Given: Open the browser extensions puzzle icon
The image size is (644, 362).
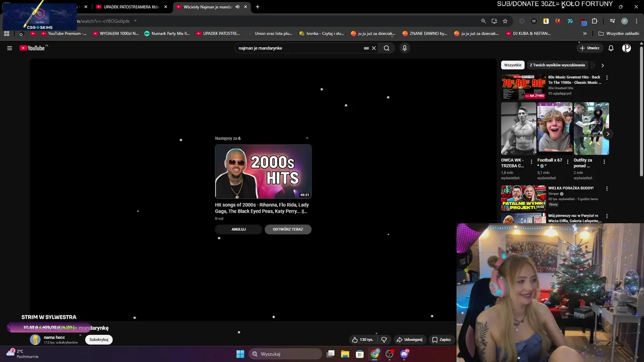Looking at the screenshot, I should coord(594,21).
